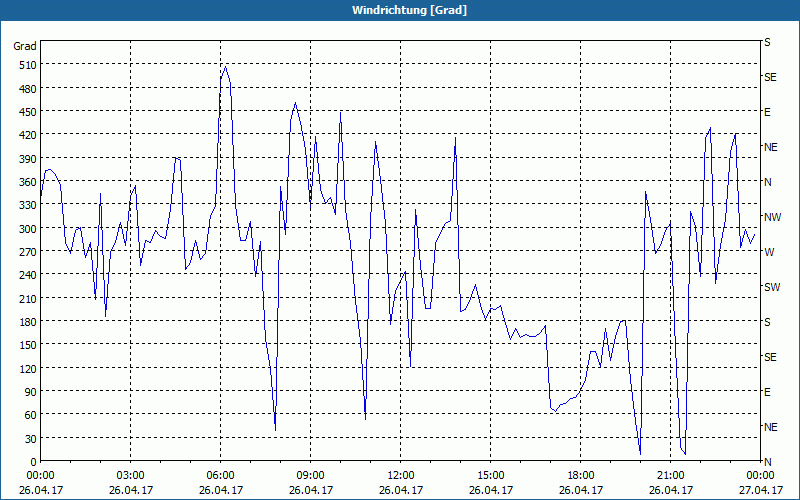Click the SE compass label at the 480 gridline
This screenshot has height=500, width=800.
coord(770,78)
